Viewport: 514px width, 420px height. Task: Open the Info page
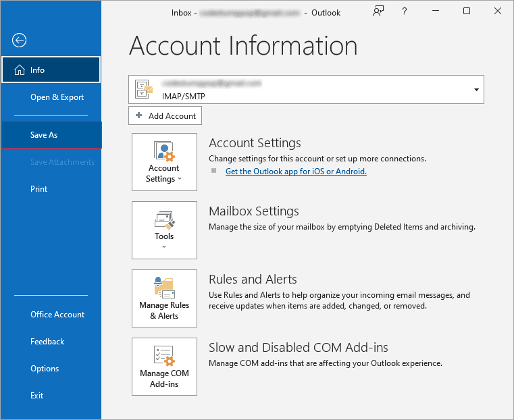click(51, 70)
